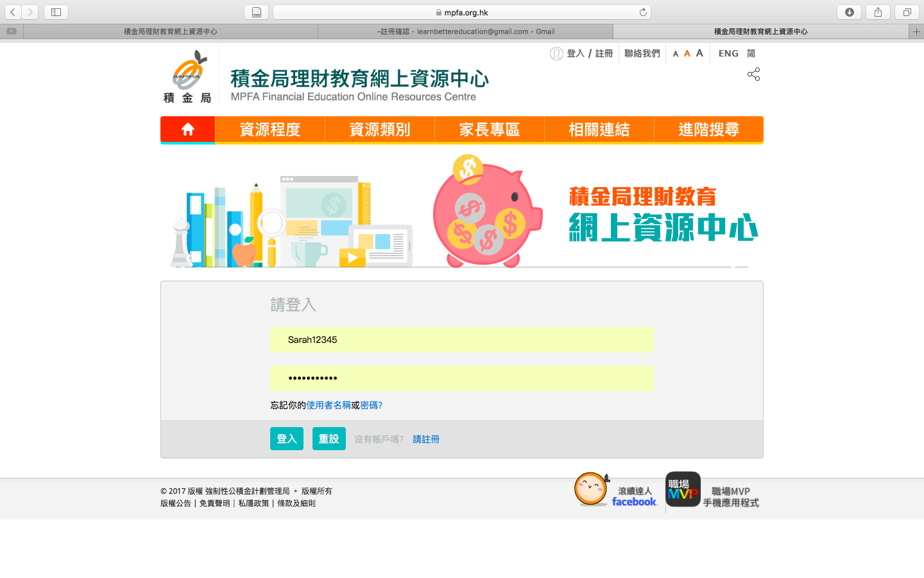
Task: Click the username field containing Sarah12345
Action: (462, 340)
